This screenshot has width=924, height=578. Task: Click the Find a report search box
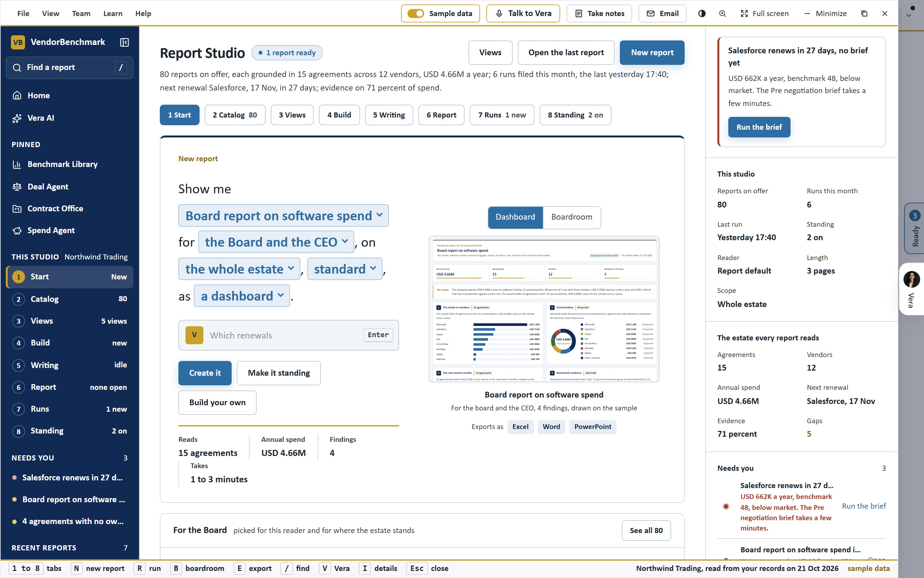(70, 68)
